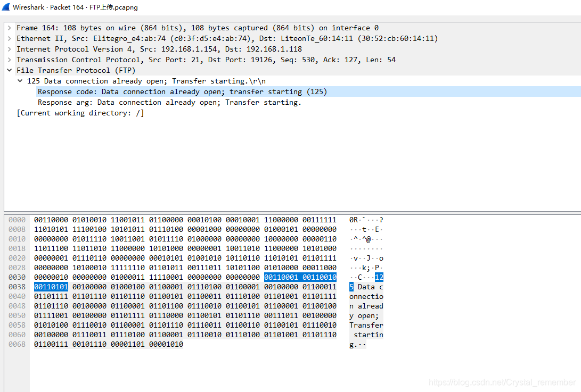
Task: Click offset 0048 in the bytes pane
Action: pos(17,306)
